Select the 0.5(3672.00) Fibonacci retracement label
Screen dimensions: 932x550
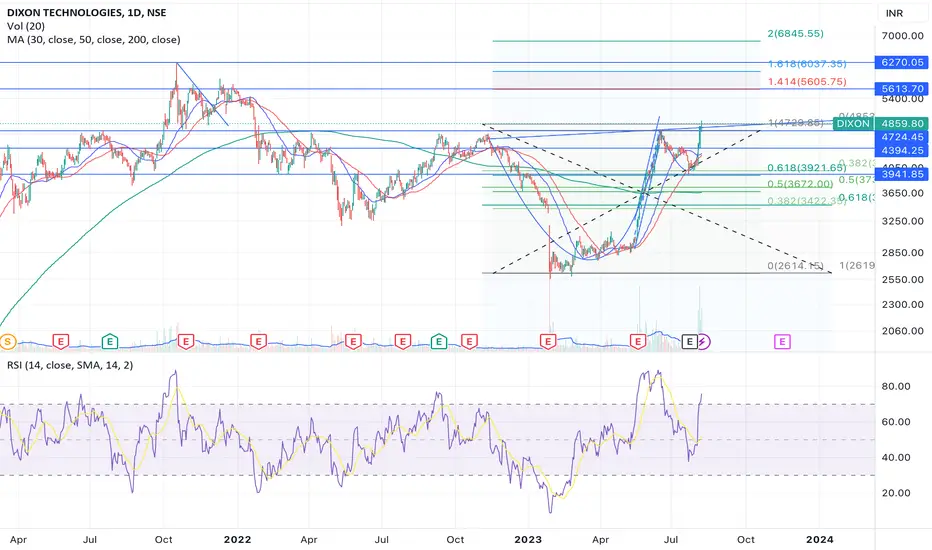point(800,184)
